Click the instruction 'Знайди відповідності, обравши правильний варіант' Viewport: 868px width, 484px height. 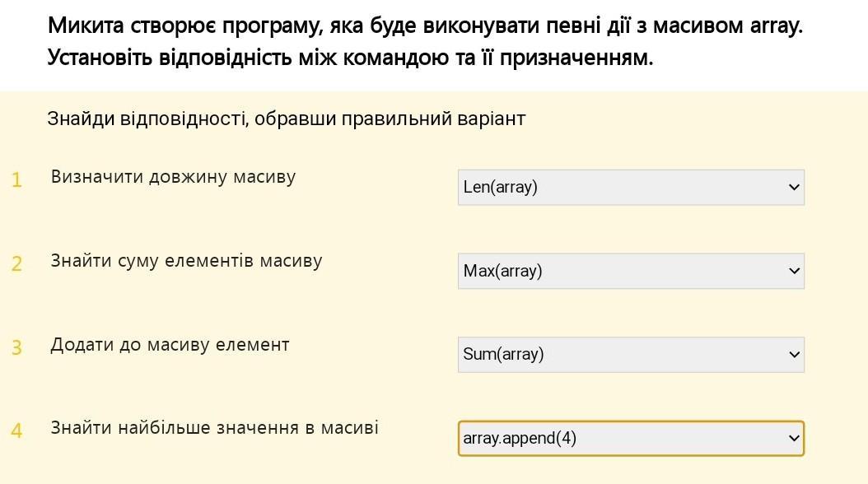(287, 119)
